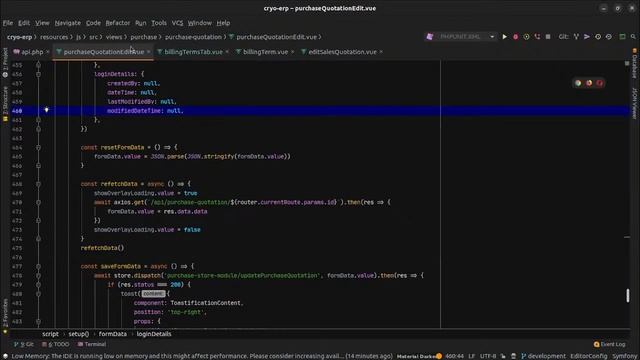Select the loginDetails breadcrumb at editor bottom
640x360 pixels.
(154, 334)
